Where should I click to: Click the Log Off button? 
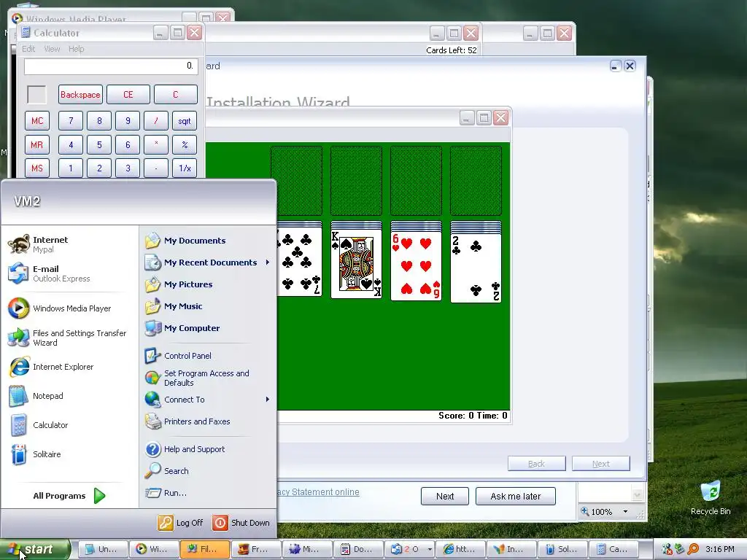[181, 522]
